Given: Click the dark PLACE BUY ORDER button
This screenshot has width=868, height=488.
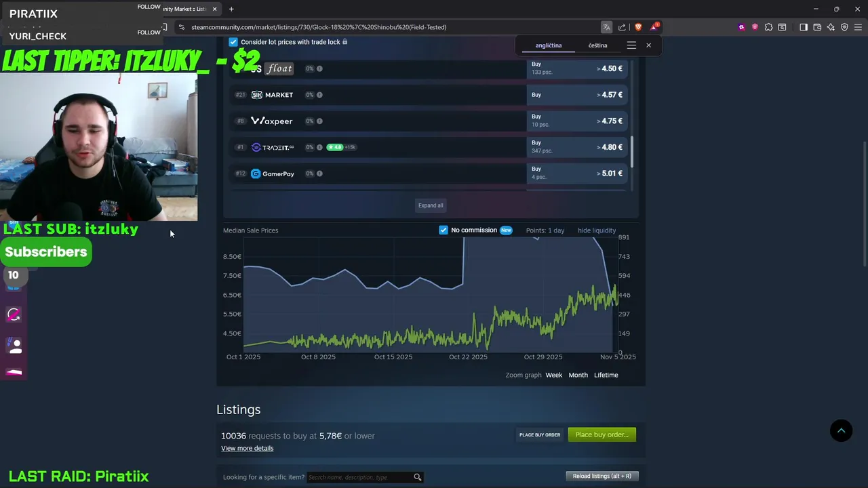Looking at the screenshot, I should [x=540, y=435].
